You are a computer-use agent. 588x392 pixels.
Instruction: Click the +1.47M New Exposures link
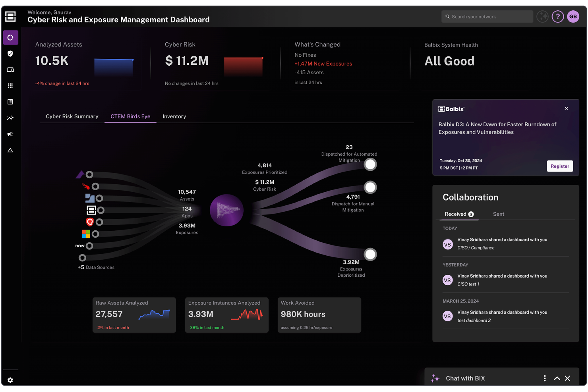click(x=323, y=64)
